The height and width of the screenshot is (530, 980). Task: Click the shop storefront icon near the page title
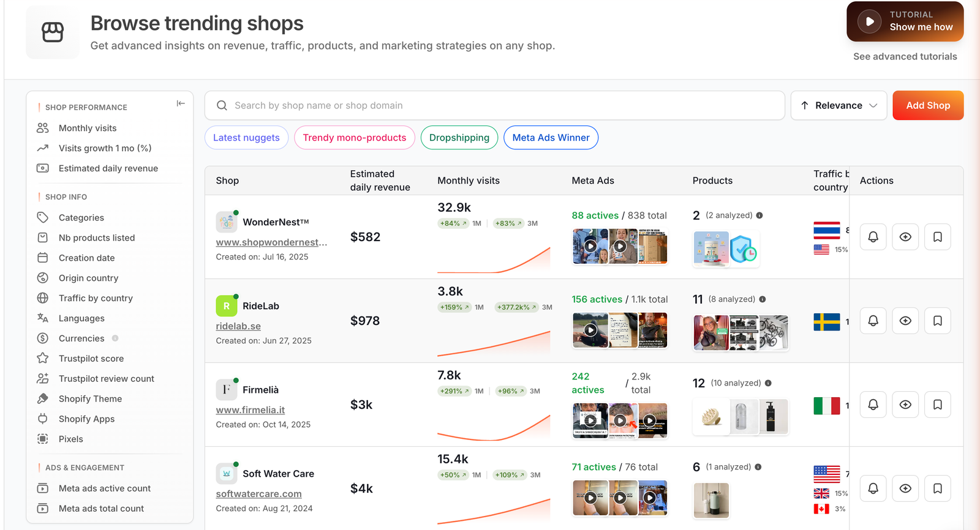(x=53, y=32)
